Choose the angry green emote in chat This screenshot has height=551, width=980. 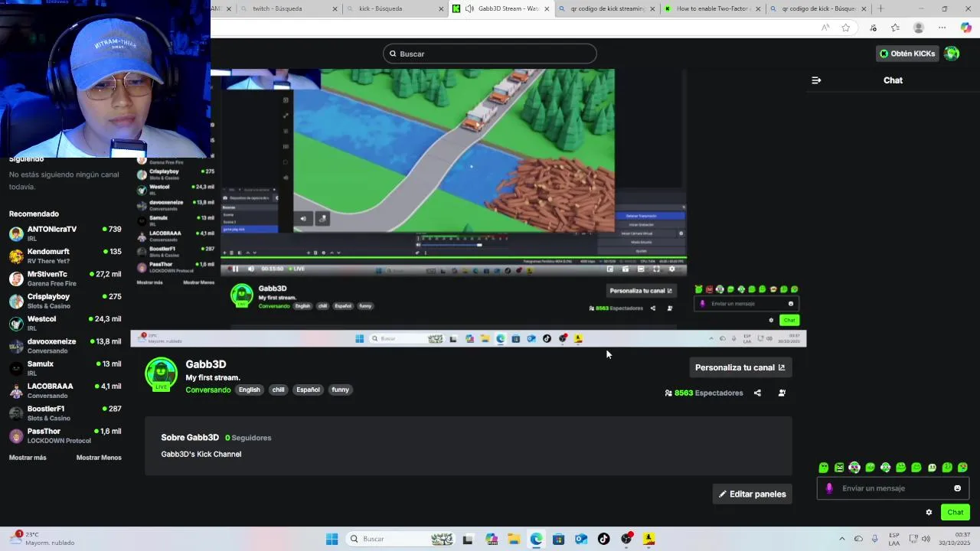coord(839,468)
